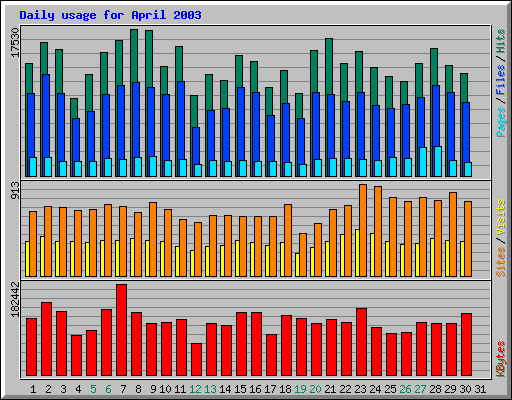512x400 pixels.
Task: Click day label 24 on the x-axis
Action: [x=375, y=389]
